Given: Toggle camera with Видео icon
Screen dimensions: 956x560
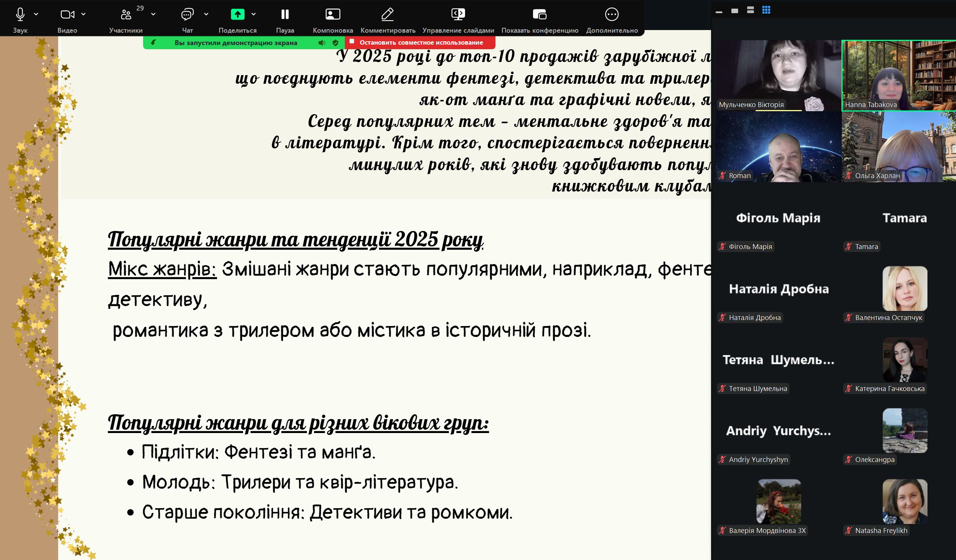Looking at the screenshot, I should pos(67,14).
